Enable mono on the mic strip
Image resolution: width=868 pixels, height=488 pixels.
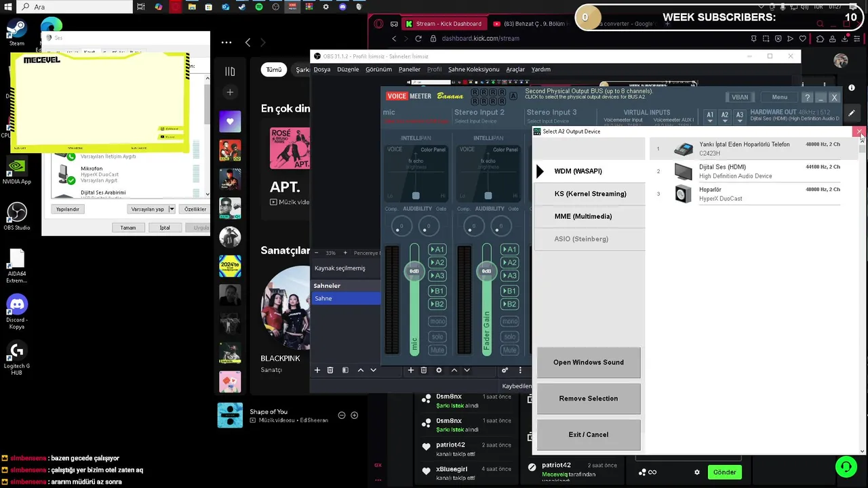click(x=437, y=321)
